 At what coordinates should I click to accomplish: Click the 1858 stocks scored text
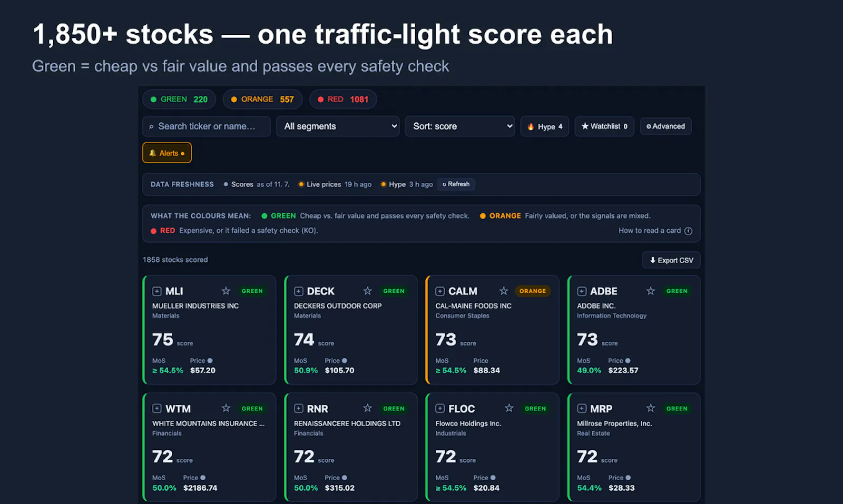pyautogui.click(x=175, y=260)
